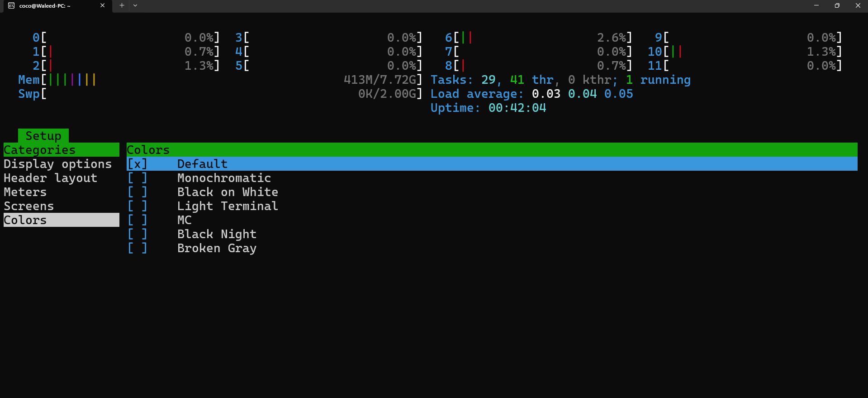Select the Default color scheme checkbox
The width and height of the screenshot is (868, 398).
click(x=138, y=164)
